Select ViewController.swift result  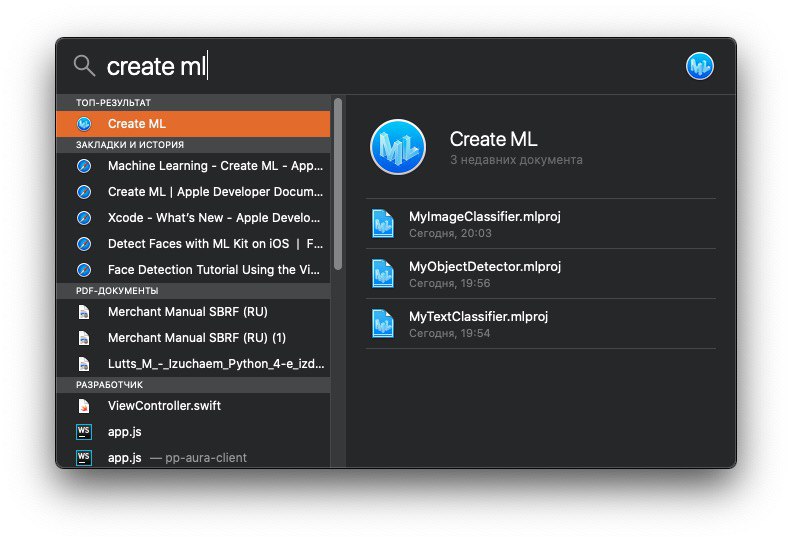(193, 406)
